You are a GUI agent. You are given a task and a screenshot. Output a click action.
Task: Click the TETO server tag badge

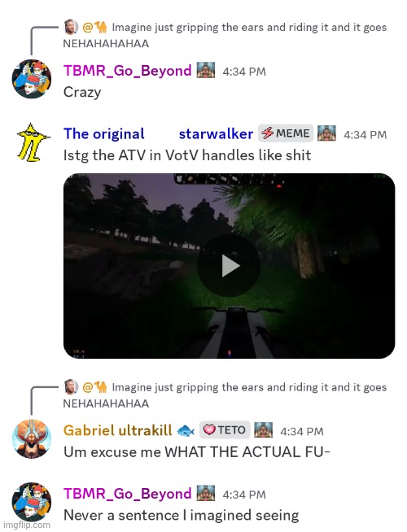click(x=225, y=430)
